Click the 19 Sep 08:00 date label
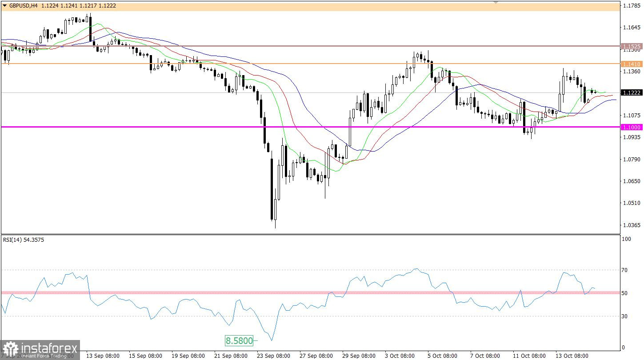 pos(188,356)
